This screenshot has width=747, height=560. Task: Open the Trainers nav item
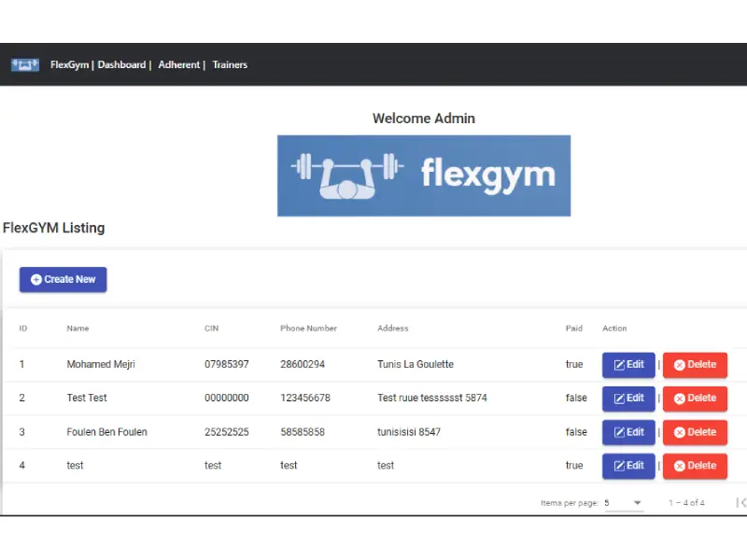[230, 64]
